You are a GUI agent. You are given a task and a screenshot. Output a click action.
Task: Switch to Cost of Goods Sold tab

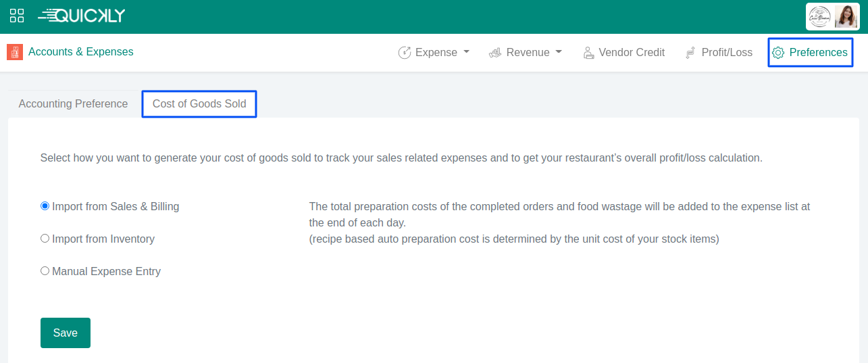(199, 104)
